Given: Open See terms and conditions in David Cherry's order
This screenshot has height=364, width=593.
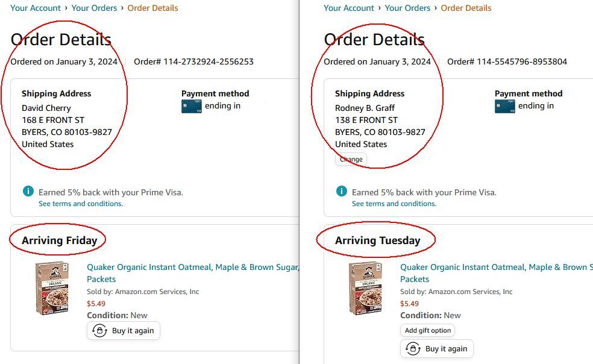Looking at the screenshot, I should [x=81, y=204].
